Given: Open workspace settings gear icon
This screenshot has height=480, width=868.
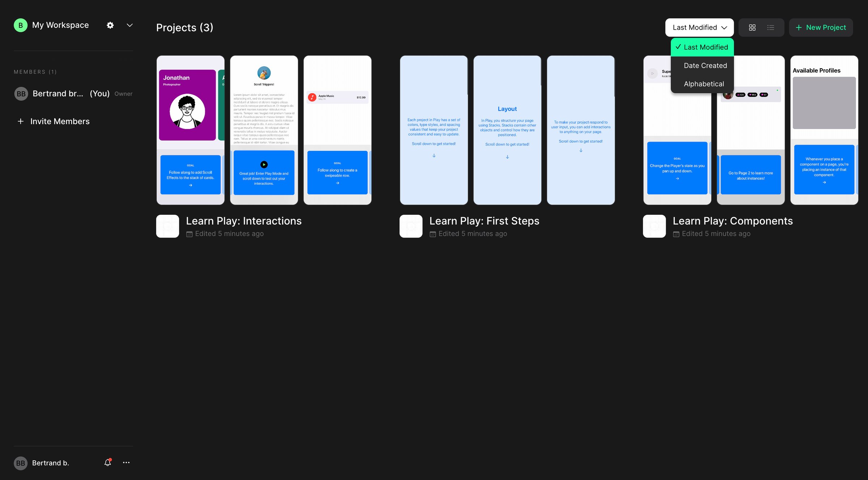Looking at the screenshot, I should [110, 25].
